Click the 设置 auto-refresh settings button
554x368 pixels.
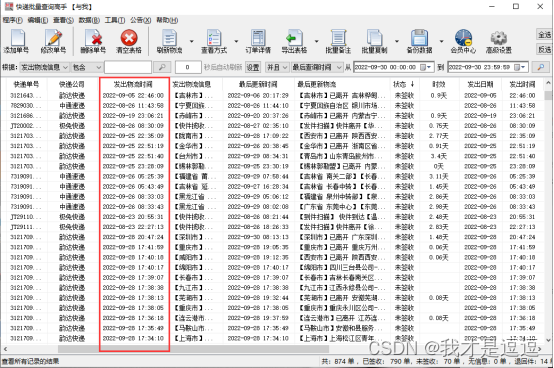253,67
